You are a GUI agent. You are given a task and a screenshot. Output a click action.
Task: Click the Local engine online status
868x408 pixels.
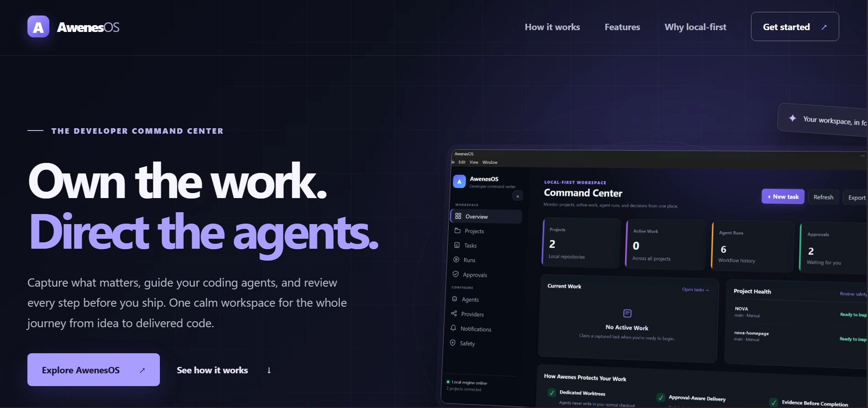pos(467,382)
